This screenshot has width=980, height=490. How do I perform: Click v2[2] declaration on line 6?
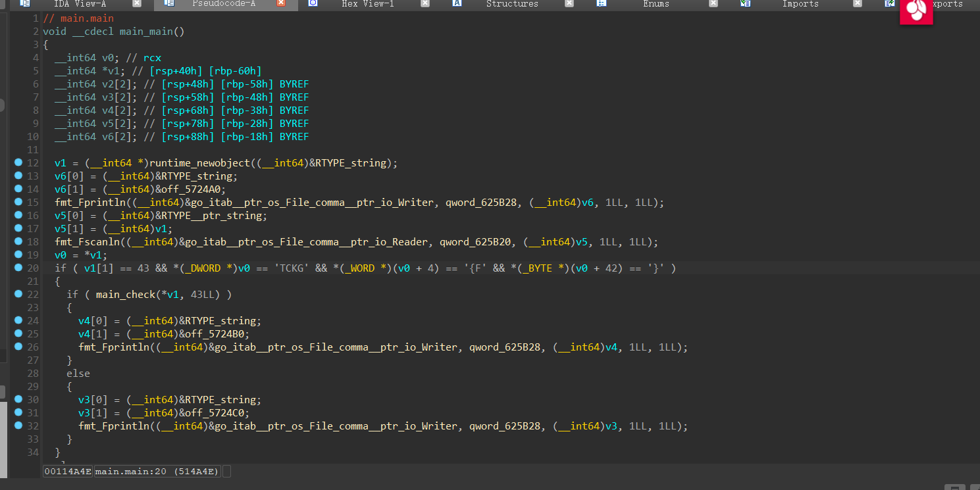click(116, 84)
